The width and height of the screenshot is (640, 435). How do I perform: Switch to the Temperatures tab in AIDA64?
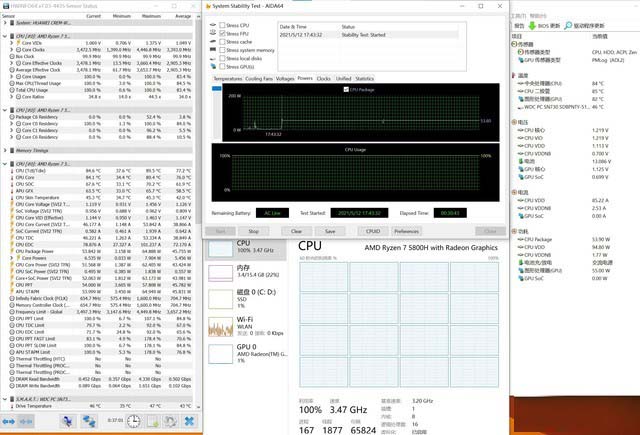coord(228,78)
